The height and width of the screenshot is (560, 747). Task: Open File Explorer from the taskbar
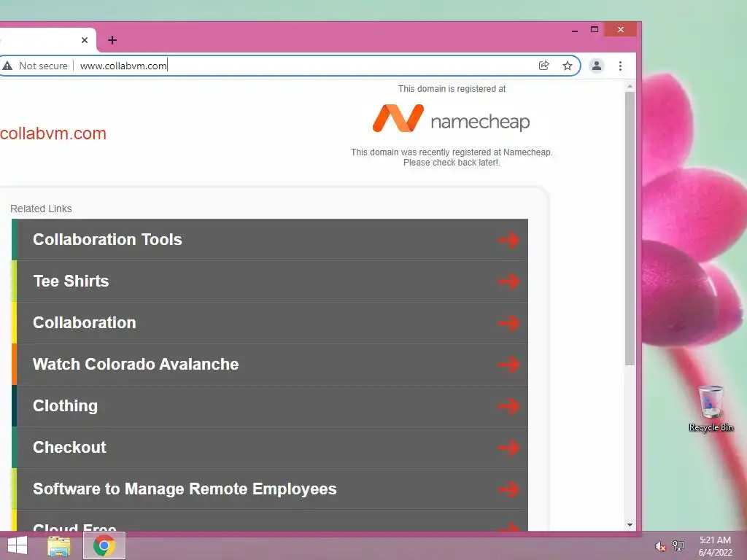[59, 545]
